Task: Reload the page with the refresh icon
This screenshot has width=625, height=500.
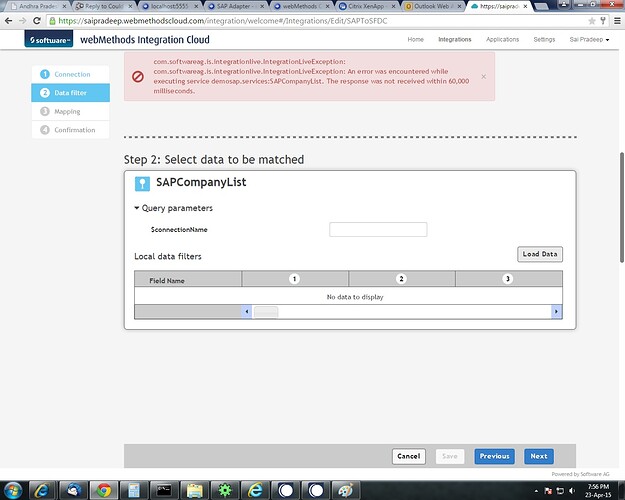Action: point(37,21)
